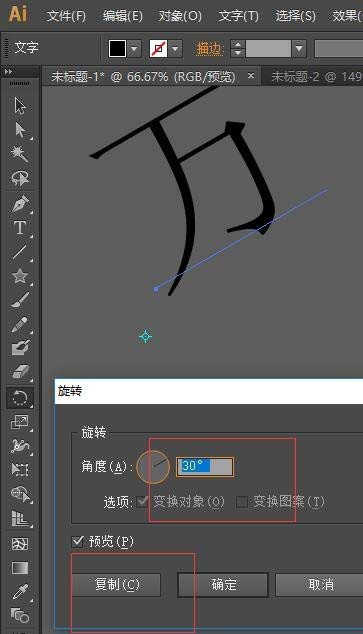
Task: Select the Eyedropper tool
Action: click(20, 592)
